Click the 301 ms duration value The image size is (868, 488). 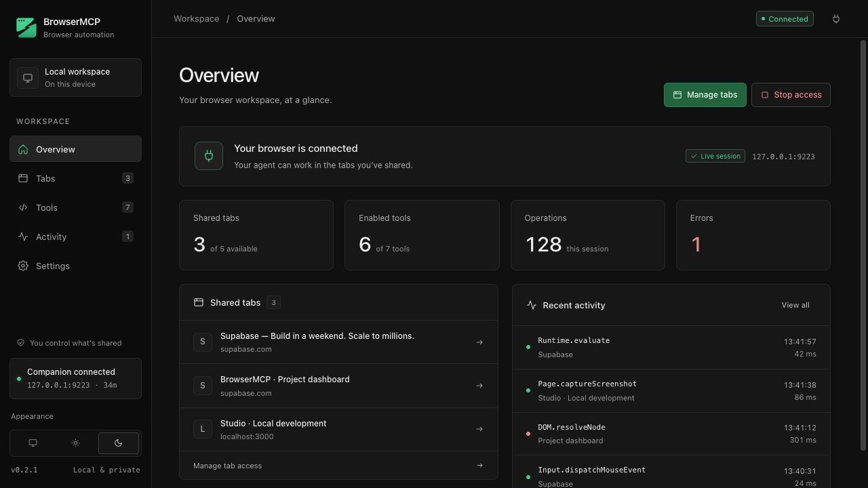coord(803,440)
